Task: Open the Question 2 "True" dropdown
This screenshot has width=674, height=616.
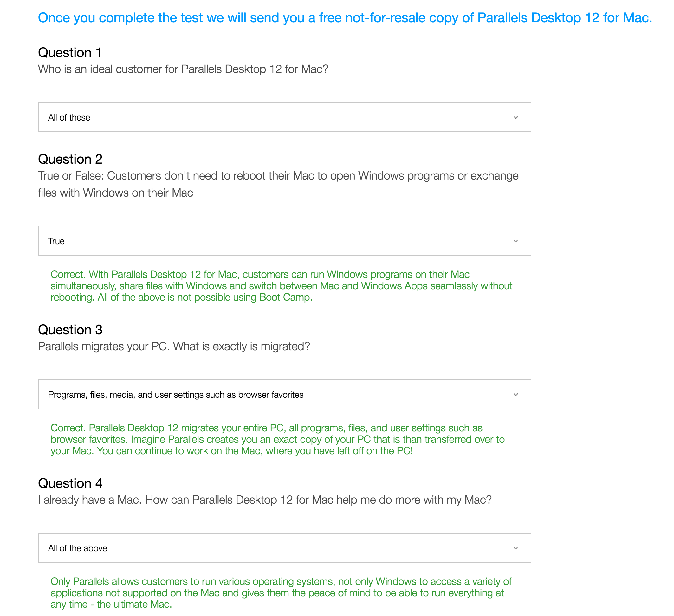Action: click(284, 241)
